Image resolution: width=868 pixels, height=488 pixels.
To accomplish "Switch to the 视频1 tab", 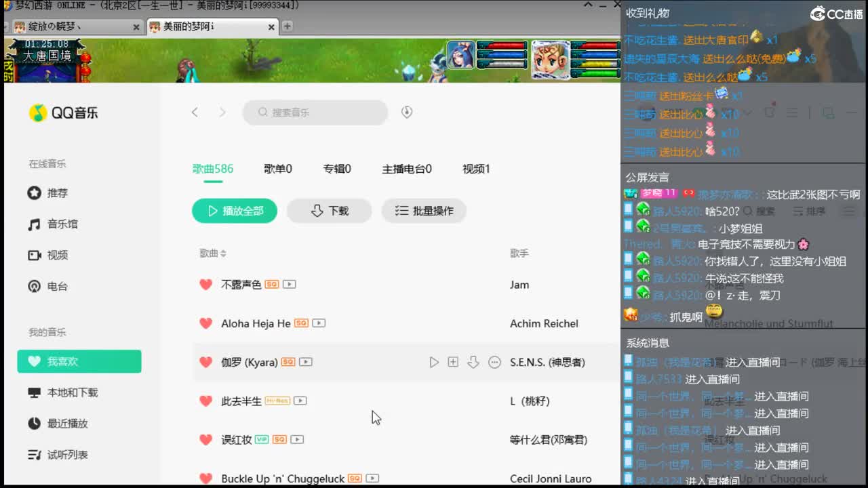I will click(x=476, y=169).
